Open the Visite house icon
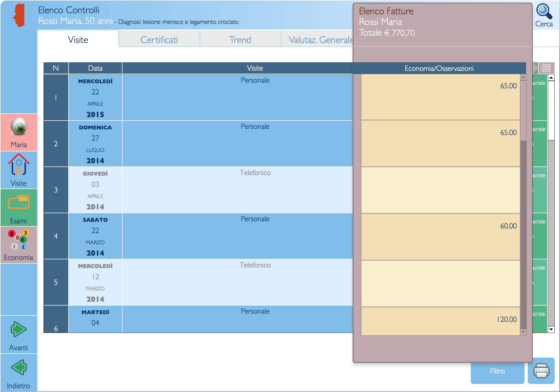 pyautogui.click(x=19, y=165)
